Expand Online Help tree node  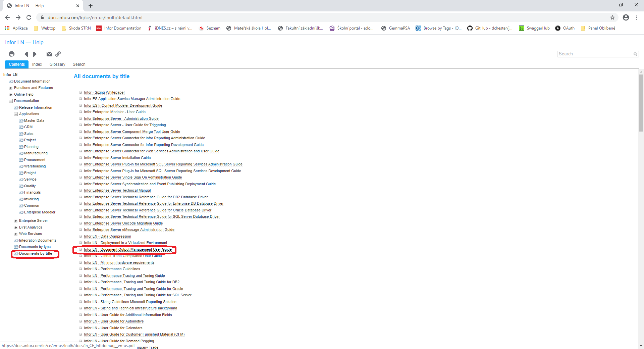pyautogui.click(x=11, y=95)
